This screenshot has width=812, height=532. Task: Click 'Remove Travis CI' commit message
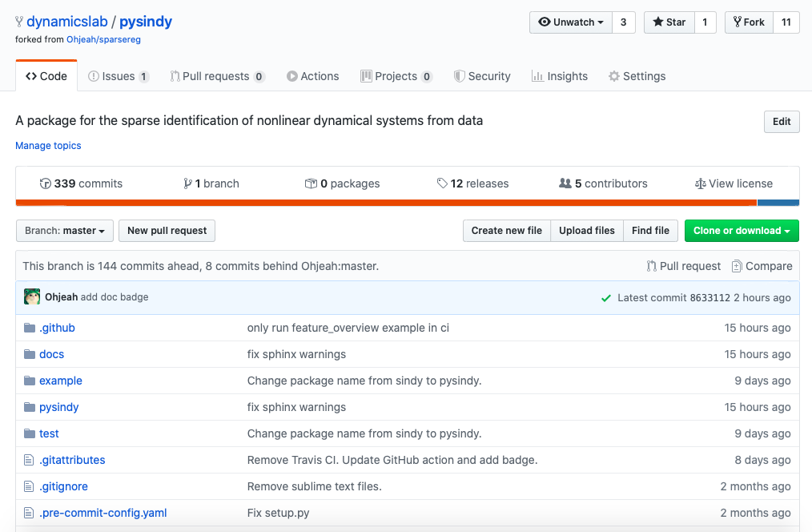click(392, 460)
